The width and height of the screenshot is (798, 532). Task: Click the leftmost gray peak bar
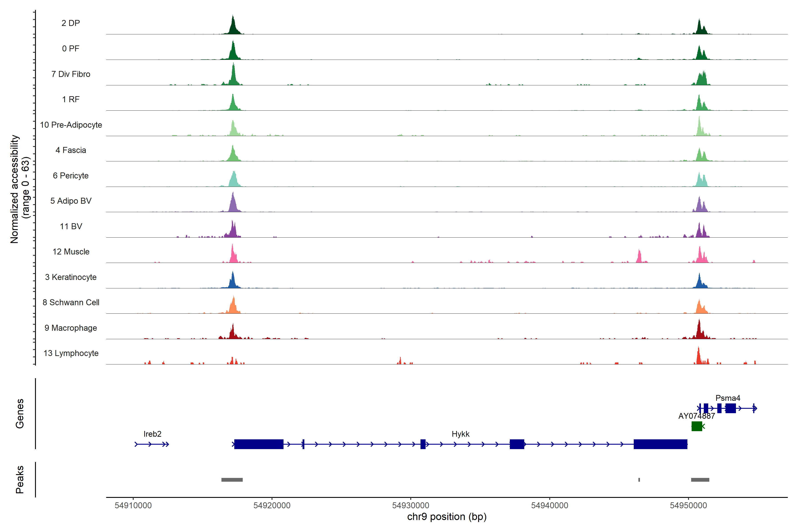[232, 480]
